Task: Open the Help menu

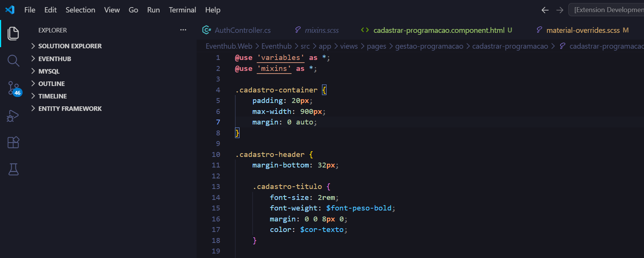Action: pyautogui.click(x=213, y=10)
